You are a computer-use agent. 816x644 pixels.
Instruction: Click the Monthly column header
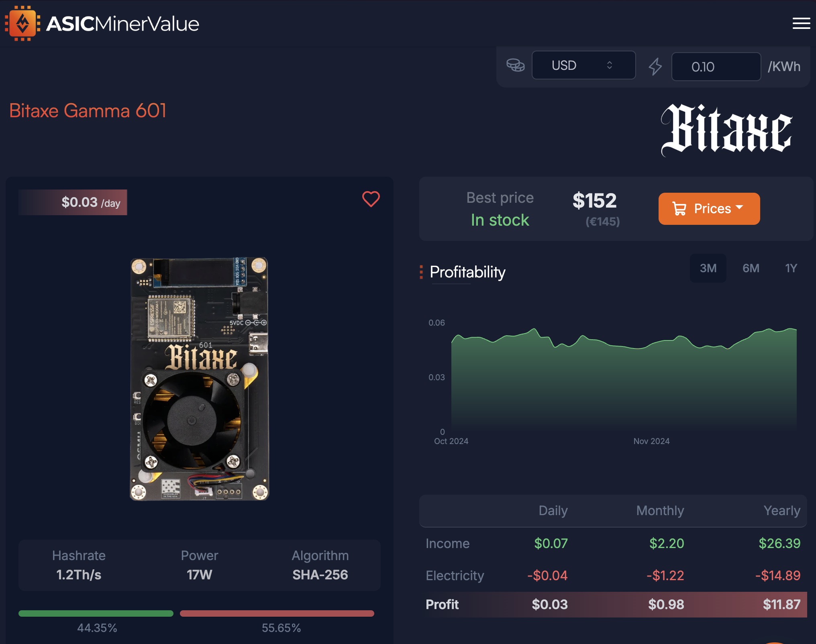coord(660,510)
